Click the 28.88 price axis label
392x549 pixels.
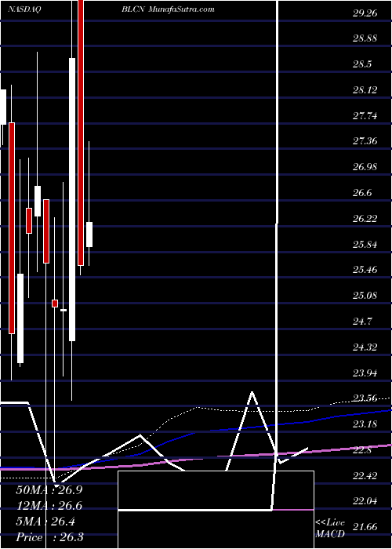coord(365,39)
